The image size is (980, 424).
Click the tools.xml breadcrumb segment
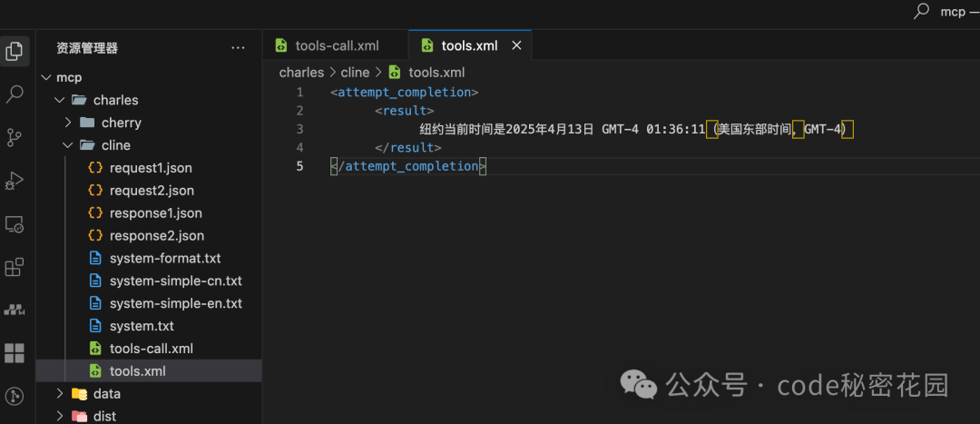click(436, 73)
